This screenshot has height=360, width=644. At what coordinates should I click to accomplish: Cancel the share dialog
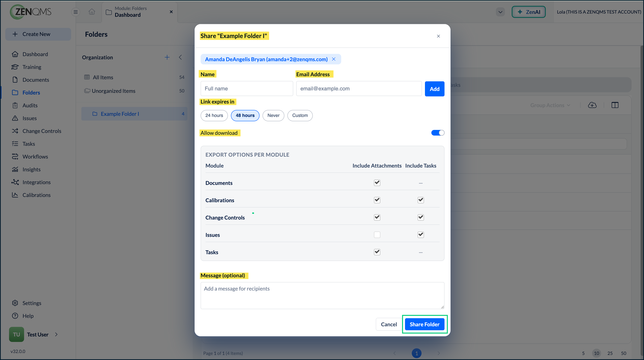click(x=389, y=324)
